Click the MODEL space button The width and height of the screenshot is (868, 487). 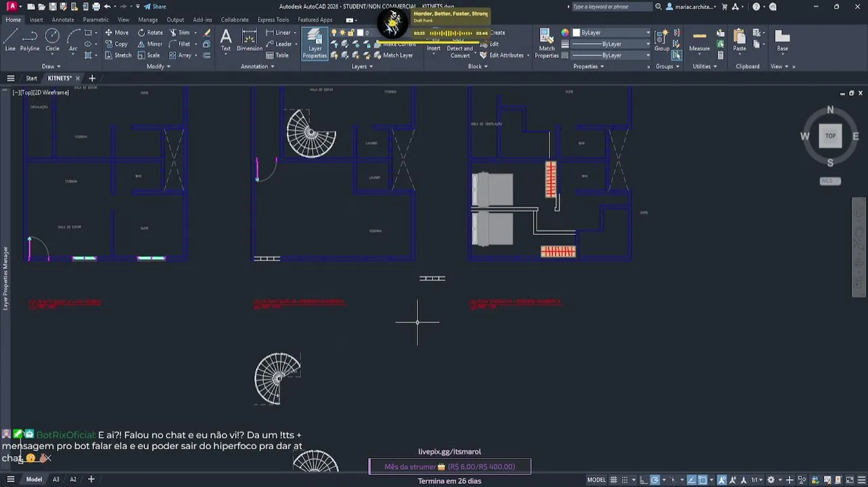coord(596,480)
